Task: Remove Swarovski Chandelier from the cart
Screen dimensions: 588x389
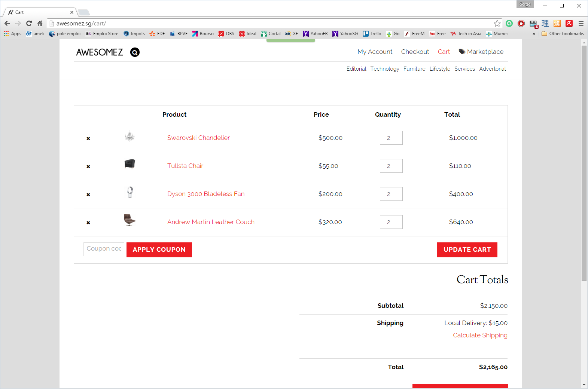Action: (x=88, y=138)
